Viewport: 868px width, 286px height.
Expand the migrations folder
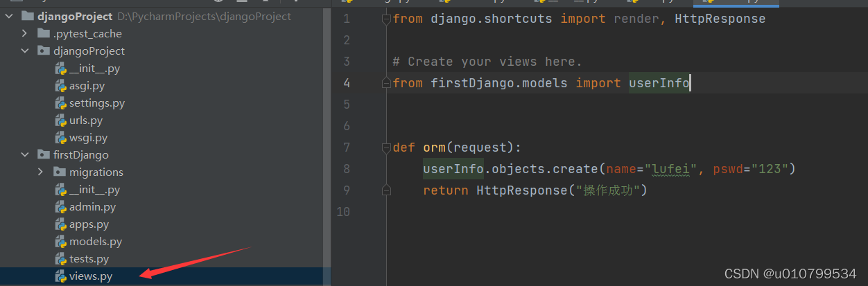pyautogui.click(x=41, y=172)
